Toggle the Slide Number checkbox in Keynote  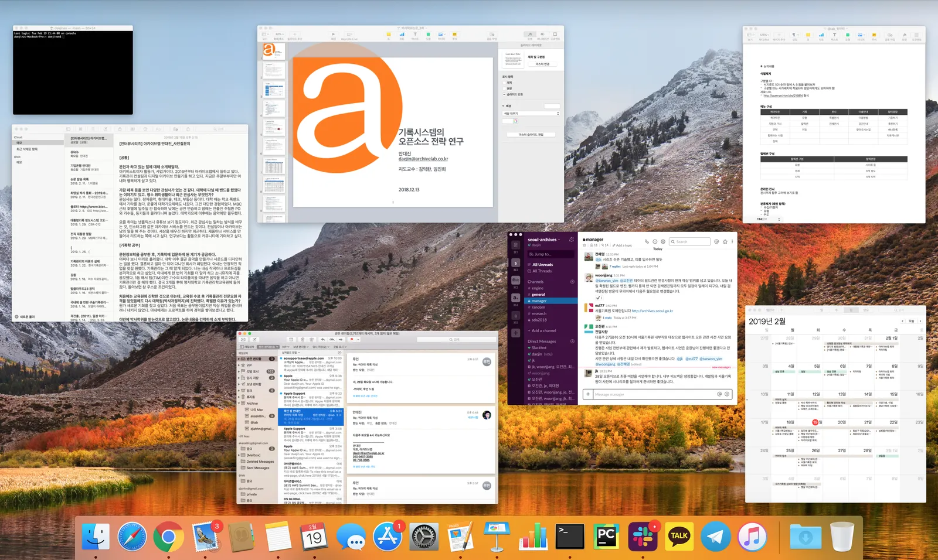504,94
